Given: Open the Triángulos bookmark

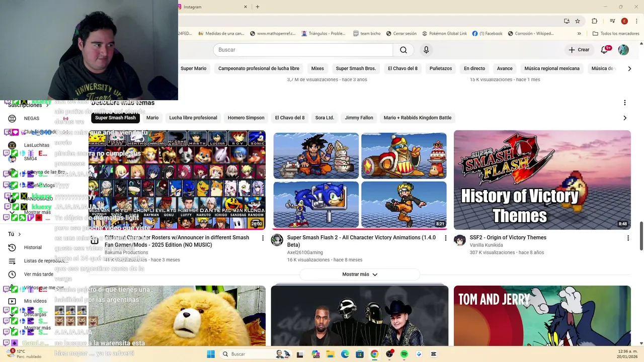Looking at the screenshot, I should [x=324, y=34].
